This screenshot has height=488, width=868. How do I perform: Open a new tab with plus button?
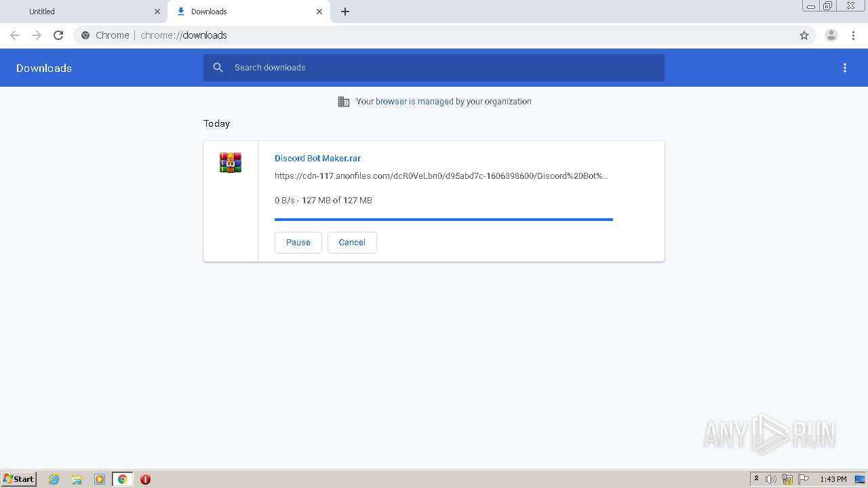345,12
